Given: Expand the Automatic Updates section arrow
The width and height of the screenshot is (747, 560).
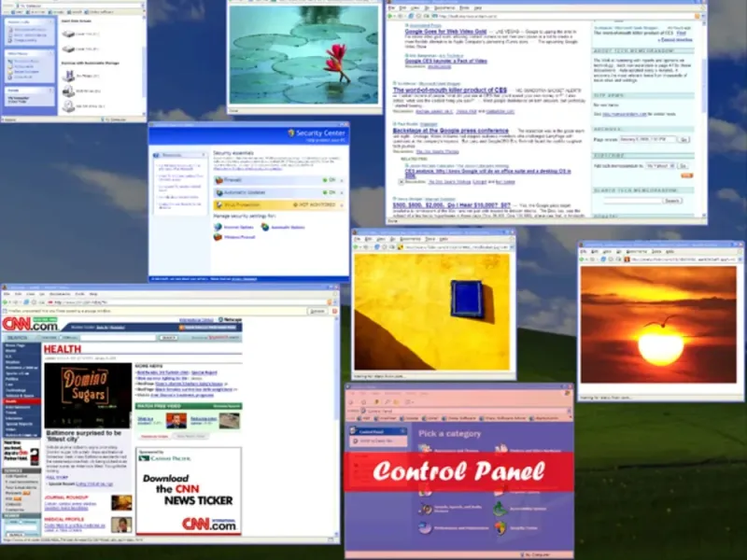Looking at the screenshot, I should pyautogui.click(x=342, y=193).
